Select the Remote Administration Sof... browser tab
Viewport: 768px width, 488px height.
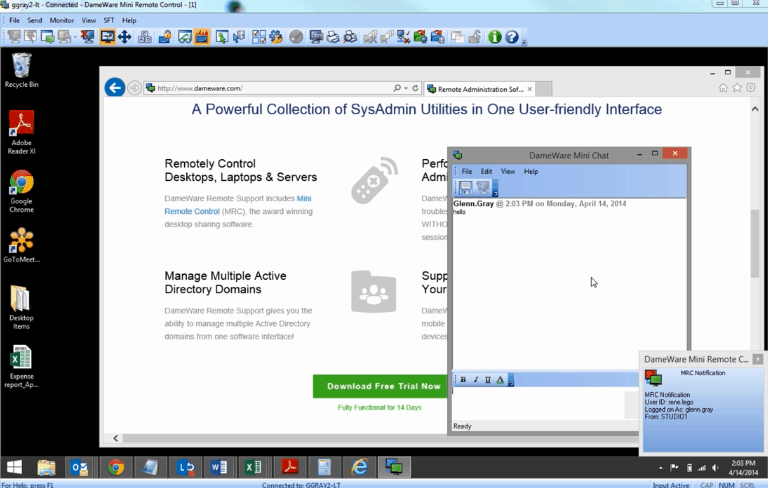(480, 89)
